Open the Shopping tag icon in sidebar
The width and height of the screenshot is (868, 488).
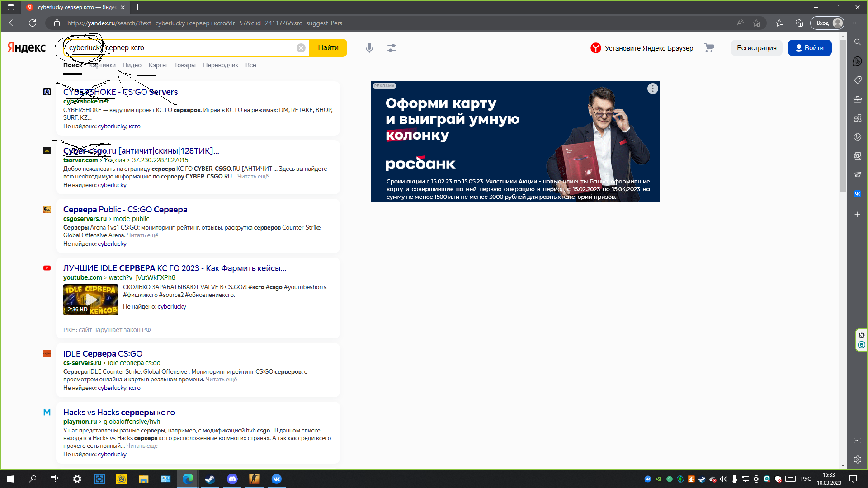click(x=858, y=80)
